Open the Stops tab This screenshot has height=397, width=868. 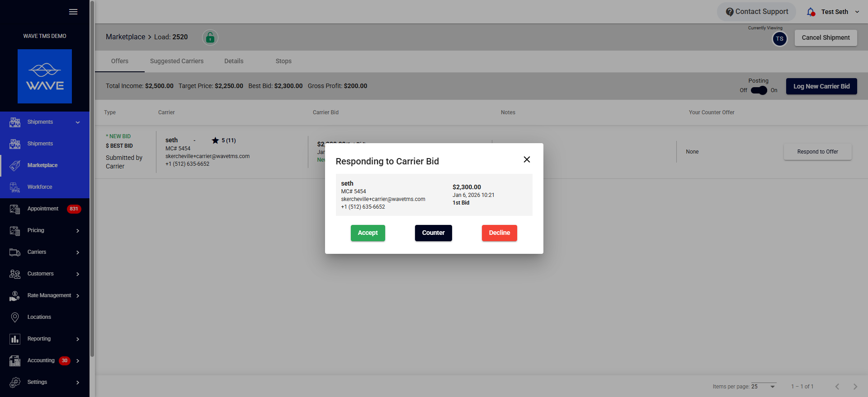pyautogui.click(x=283, y=61)
